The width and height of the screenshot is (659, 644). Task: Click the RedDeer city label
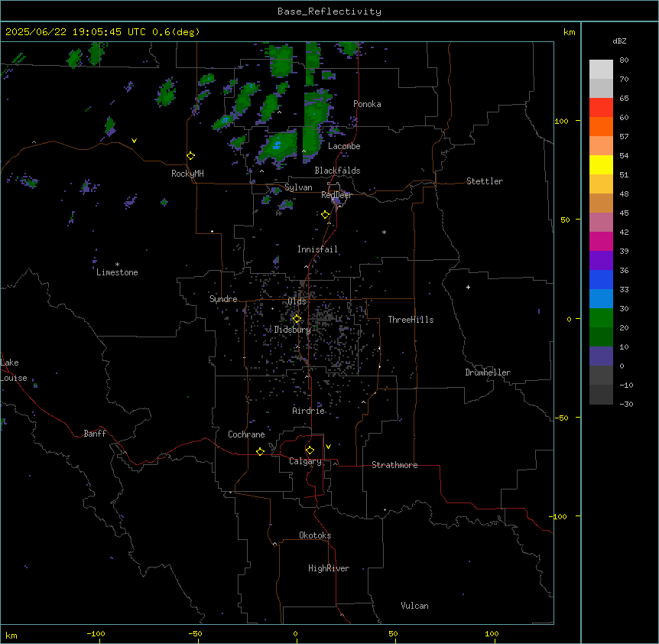tap(336, 195)
